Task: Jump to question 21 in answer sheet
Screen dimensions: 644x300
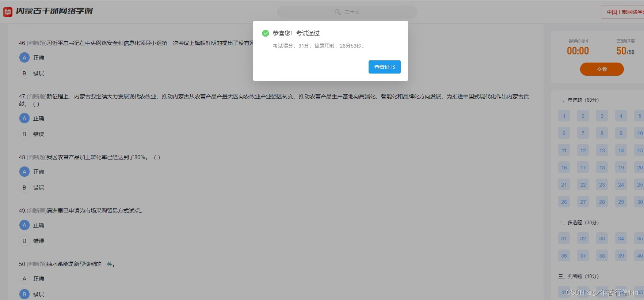Action: click(x=564, y=185)
